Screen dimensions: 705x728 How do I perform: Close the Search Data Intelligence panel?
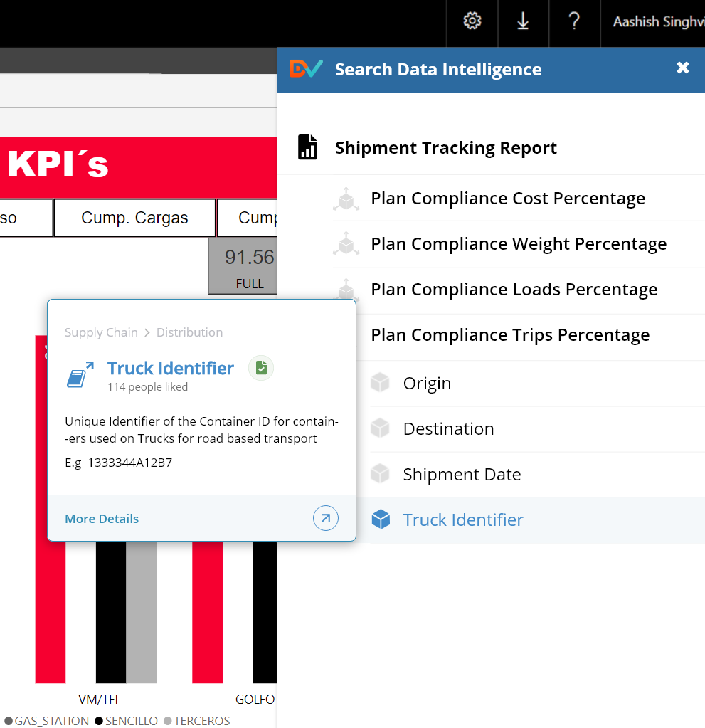[x=683, y=68]
